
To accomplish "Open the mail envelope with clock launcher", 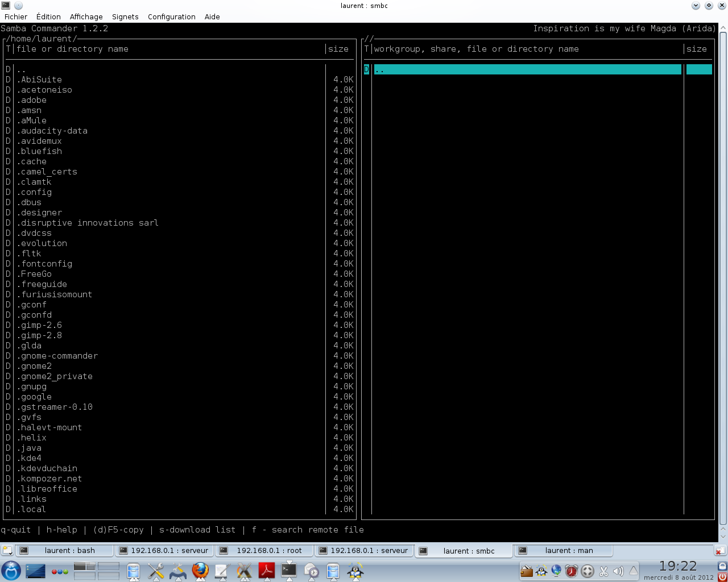I will pos(311,571).
